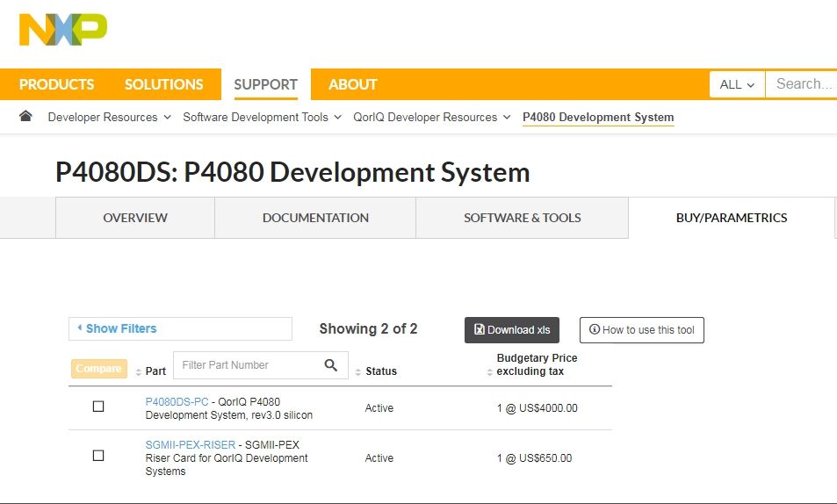Open the PRODUCTS menu
This screenshot has width=837, height=504.
coord(56,84)
